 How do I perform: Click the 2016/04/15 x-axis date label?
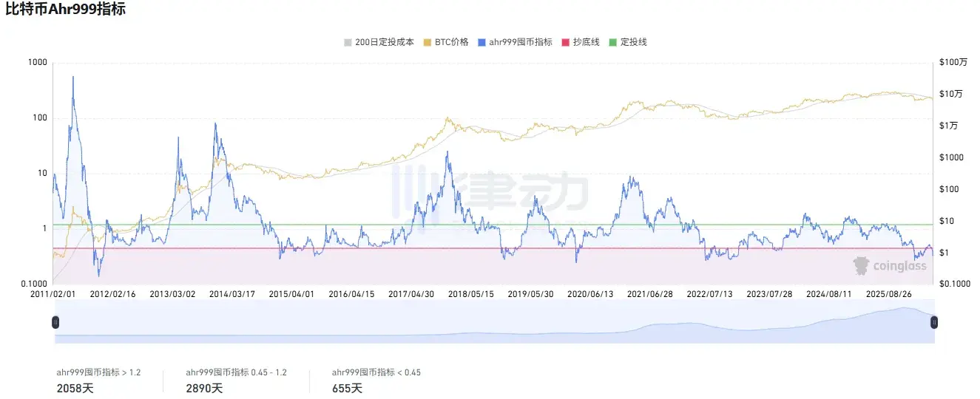click(x=352, y=294)
